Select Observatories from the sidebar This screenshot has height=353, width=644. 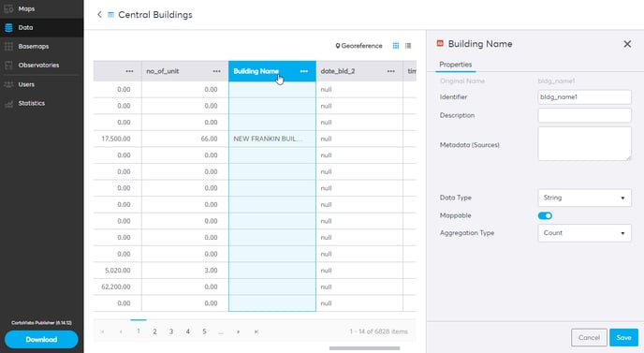tap(38, 65)
